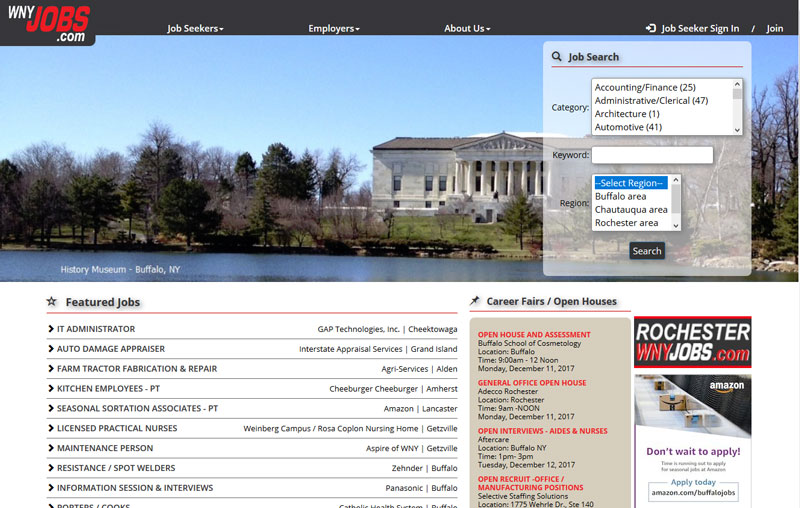Click chevron beside Seasonal Sortation Associates
The width and height of the screenshot is (800, 508).
tap(51, 409)
